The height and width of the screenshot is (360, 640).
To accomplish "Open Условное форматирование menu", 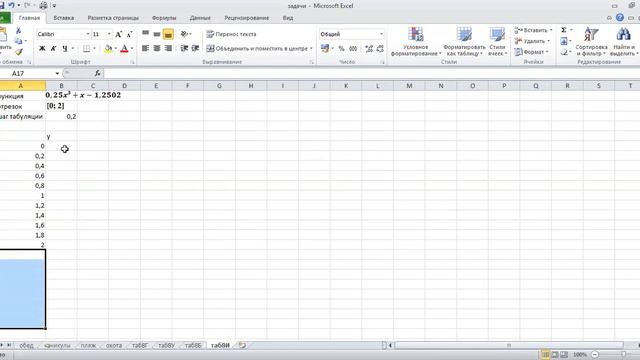I will pyautogui.click(x=416, y=42).
